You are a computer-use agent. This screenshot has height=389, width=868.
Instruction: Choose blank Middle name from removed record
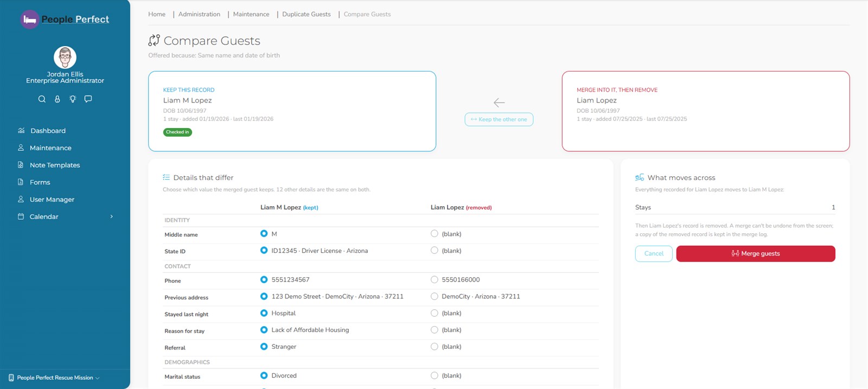pos(435,234)
